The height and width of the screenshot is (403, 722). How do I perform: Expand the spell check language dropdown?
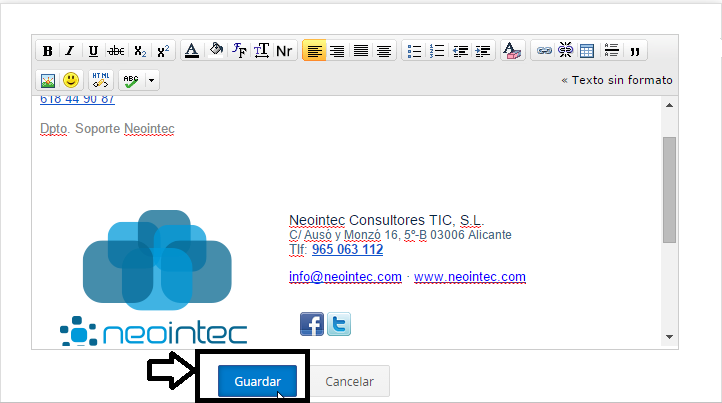click(151, 81)
